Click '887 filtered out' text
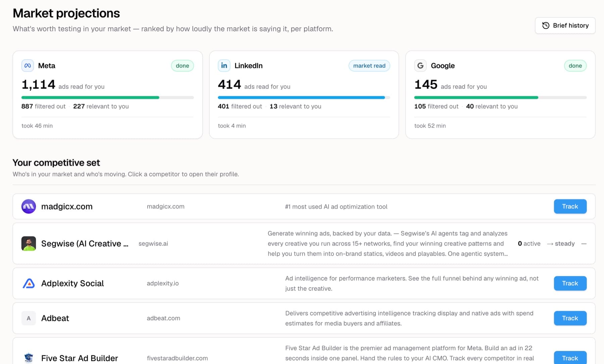This screenshot has height=364, width=604. point(44,106)
